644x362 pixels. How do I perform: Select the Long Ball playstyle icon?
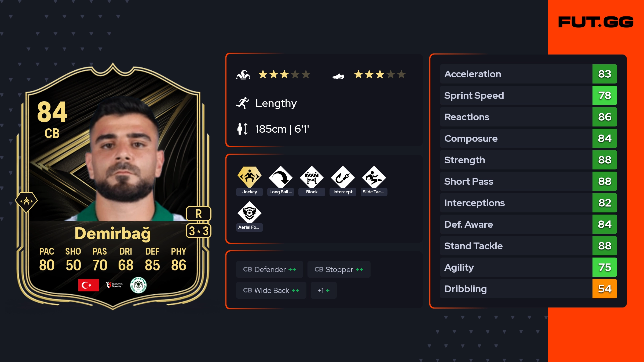(281, 177)
